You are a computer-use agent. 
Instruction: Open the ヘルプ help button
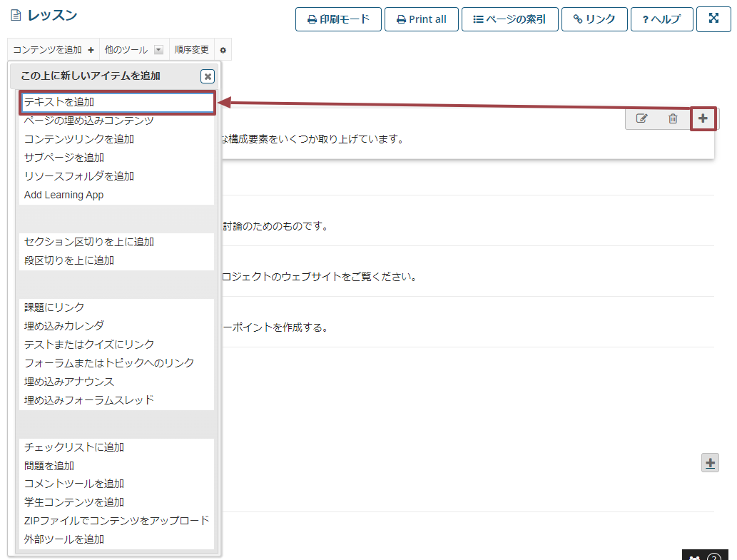point(661,19)
